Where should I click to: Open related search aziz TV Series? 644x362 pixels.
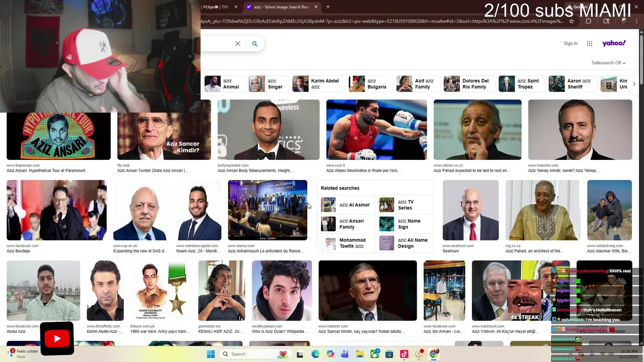point(405,205)
